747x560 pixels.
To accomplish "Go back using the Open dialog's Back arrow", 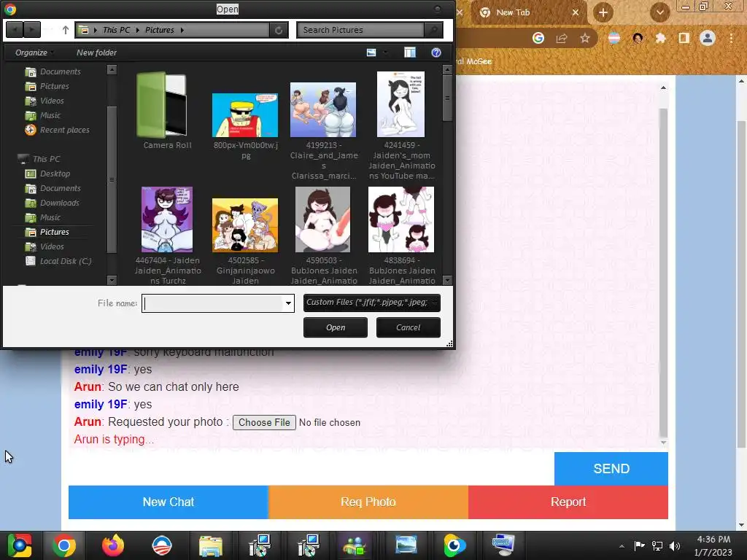I will point(15,30).
